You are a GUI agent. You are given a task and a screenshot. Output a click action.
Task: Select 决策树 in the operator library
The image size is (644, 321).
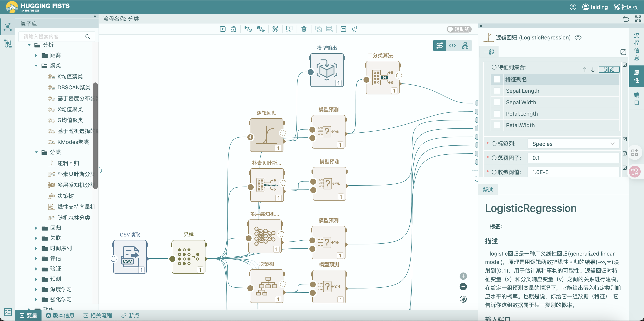pos(65,196)
